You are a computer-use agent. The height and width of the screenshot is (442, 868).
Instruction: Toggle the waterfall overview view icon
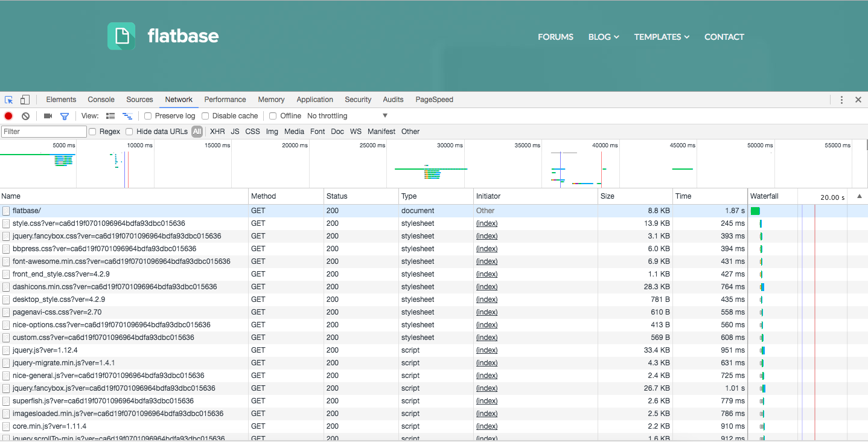[x=127, y=116]
